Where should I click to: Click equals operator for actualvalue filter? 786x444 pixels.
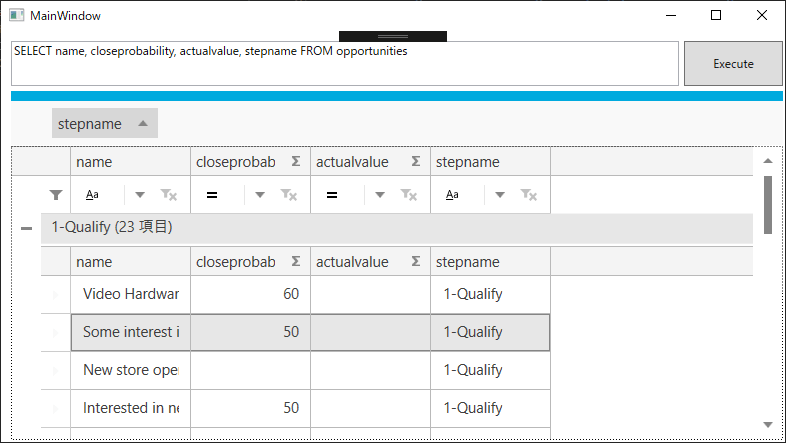[x=332, y=195]
